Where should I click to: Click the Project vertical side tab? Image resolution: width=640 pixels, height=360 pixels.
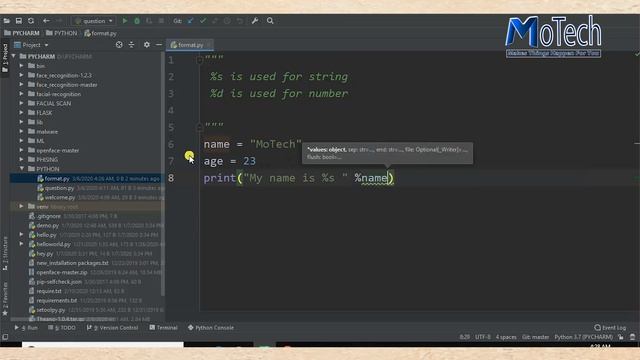pos(5,58)
